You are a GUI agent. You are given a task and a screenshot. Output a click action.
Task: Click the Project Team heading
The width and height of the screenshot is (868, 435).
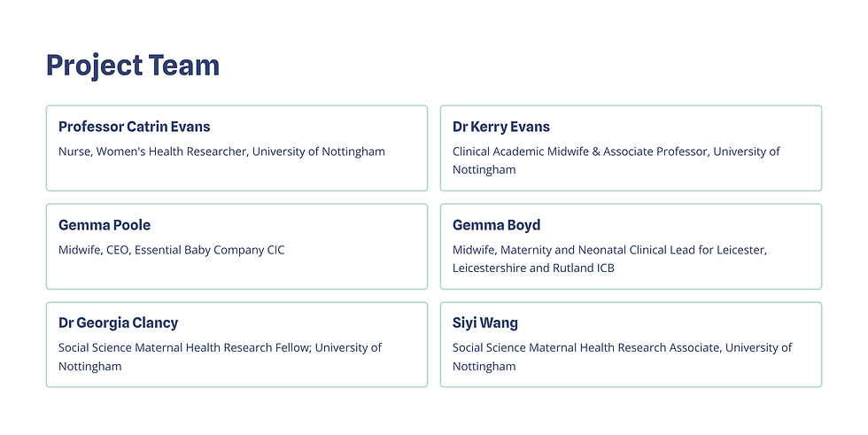[133, 66]
